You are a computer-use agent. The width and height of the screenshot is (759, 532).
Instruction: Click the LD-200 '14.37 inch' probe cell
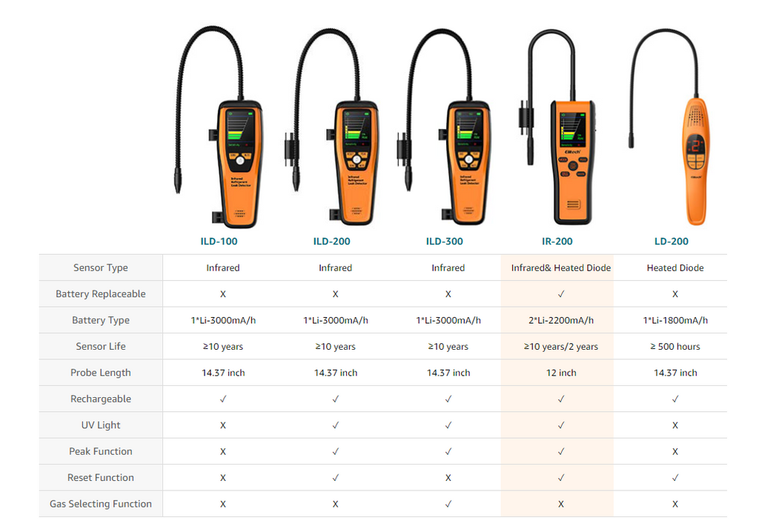click(x=675, y=373)
